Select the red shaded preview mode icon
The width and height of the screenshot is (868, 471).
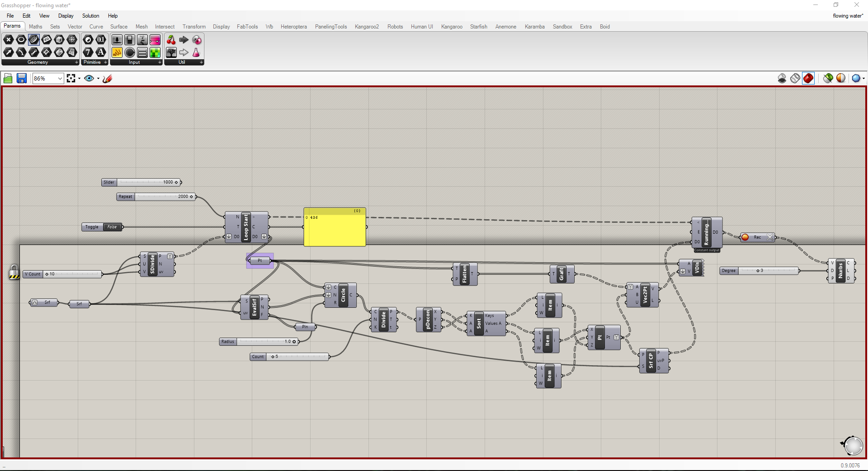point(808,79)
